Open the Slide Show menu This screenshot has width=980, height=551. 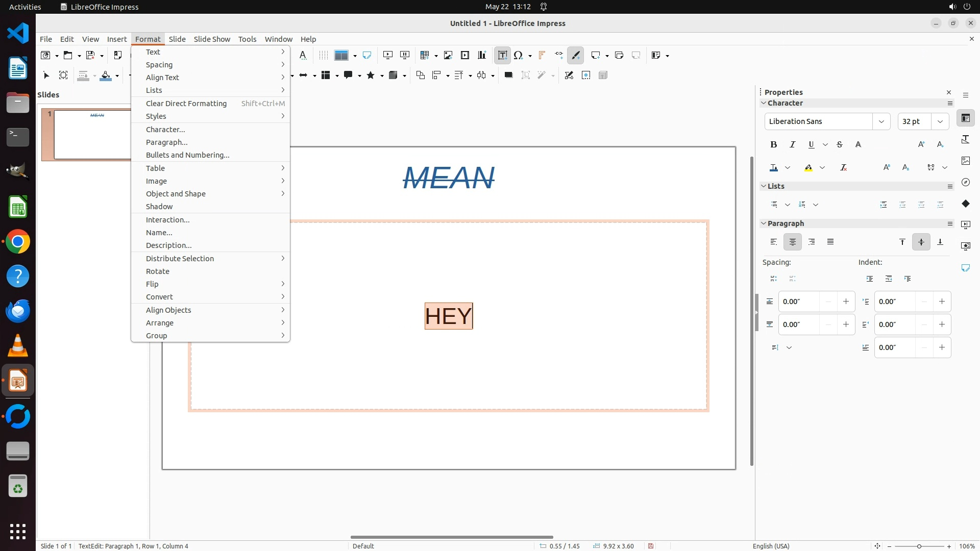pos(212,39)
